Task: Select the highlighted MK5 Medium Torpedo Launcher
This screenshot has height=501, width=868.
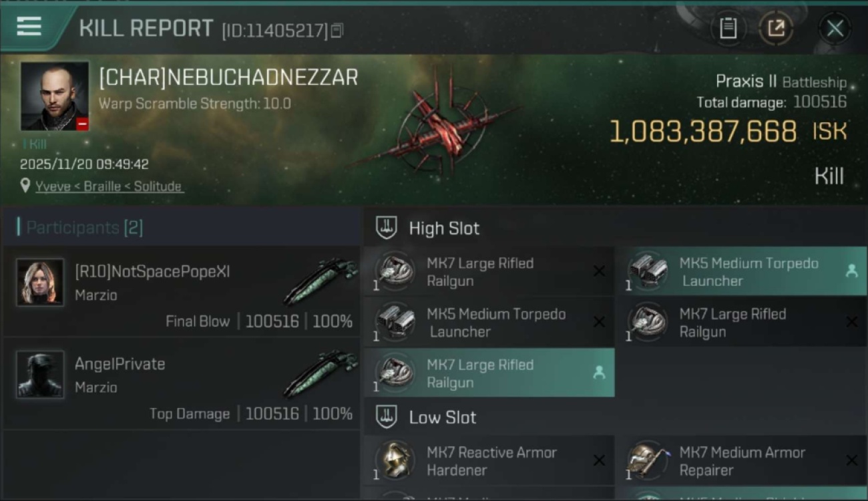Action: coord(740,272)
